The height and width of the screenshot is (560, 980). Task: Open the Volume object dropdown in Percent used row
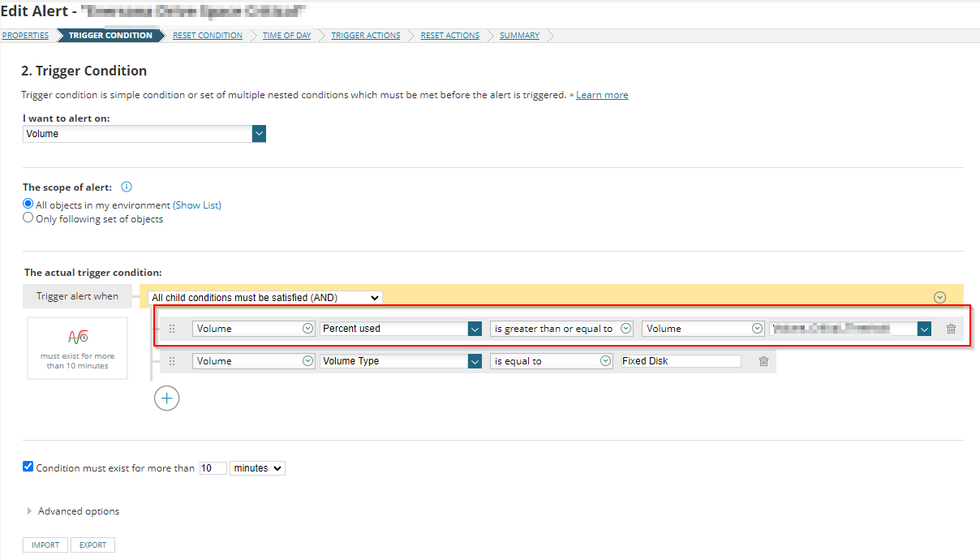253,329
